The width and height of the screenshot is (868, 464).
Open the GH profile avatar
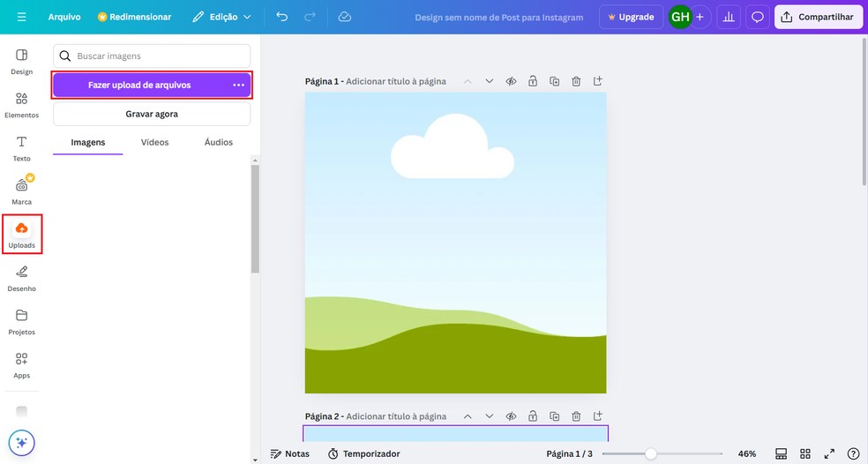click(680, 17)
